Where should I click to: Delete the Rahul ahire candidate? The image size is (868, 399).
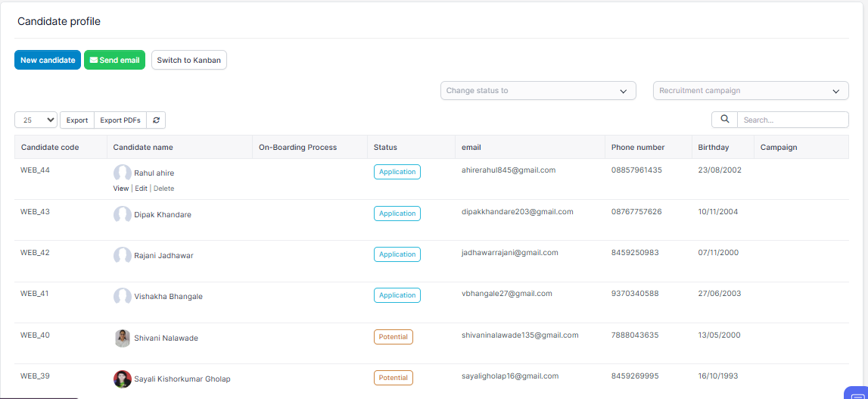[x=163, y=189]
